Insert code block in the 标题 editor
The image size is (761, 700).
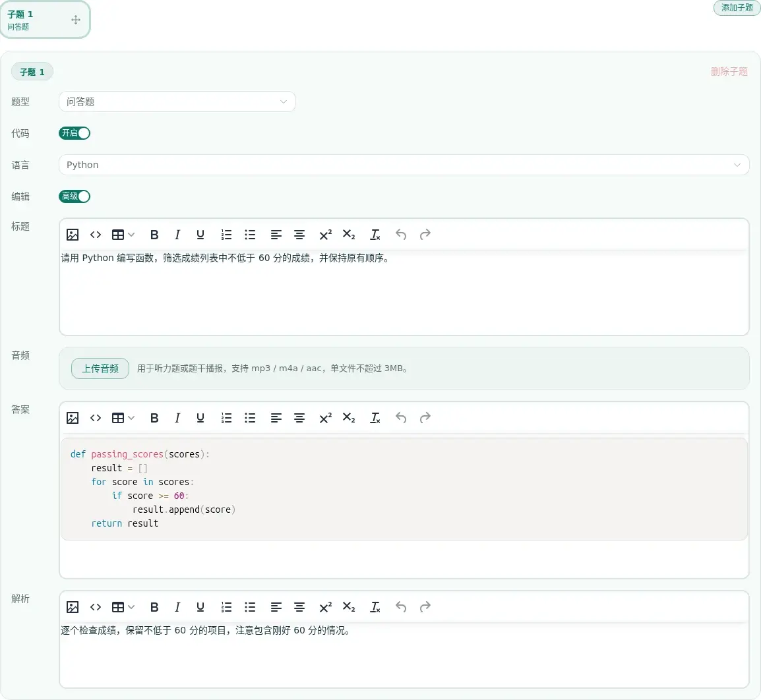[x=96, y=235]
